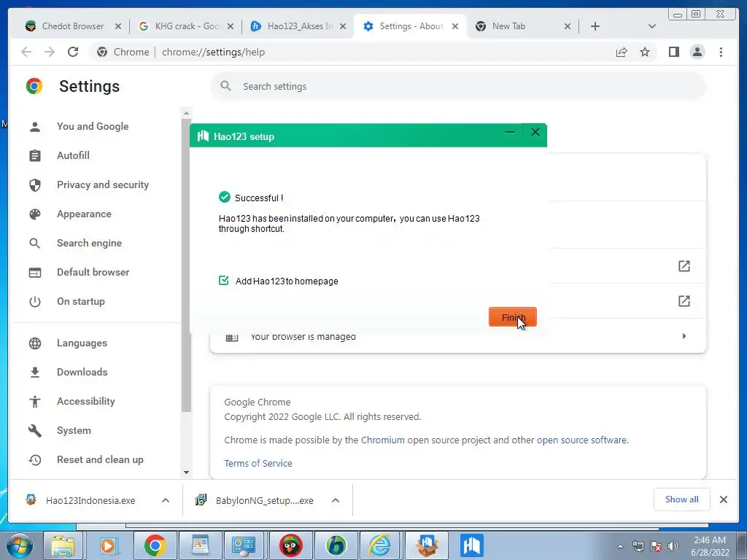Open BabylonNG_setup downloaded file
Screen dimensions: 747x560
click(255, 500)
